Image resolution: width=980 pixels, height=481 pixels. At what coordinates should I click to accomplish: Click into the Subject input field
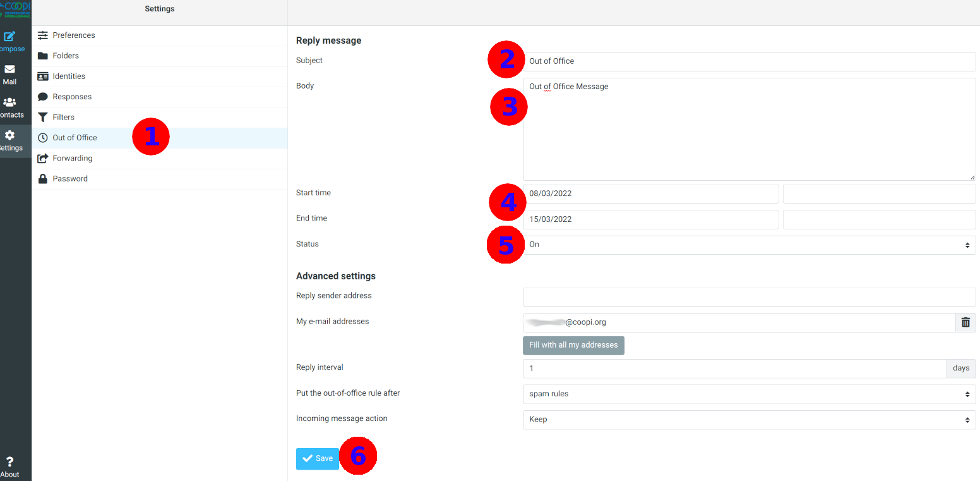point(749,61)
